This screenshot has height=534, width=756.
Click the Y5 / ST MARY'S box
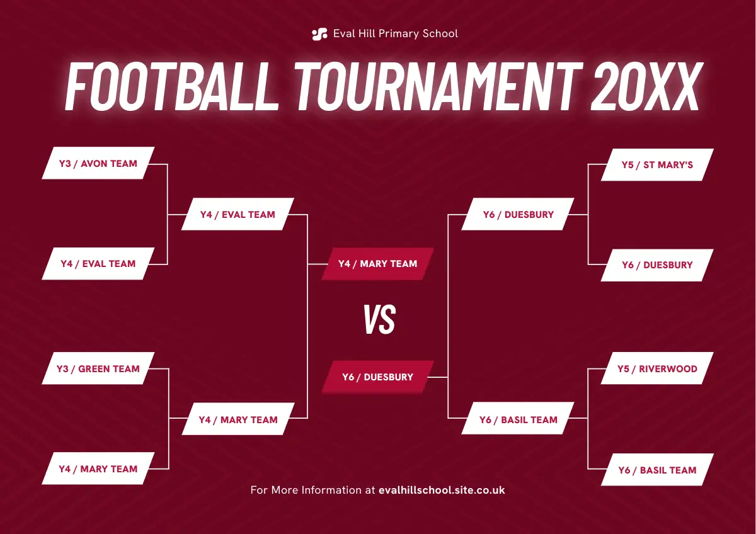(657, 165)
